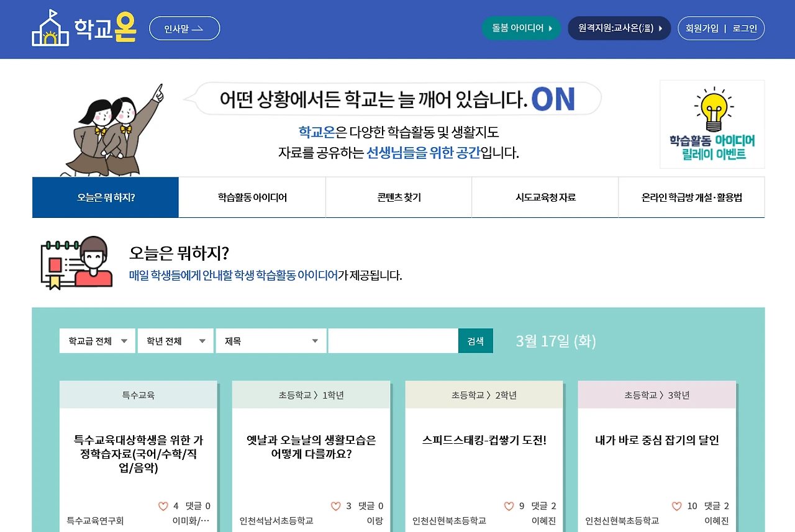Click the 검색 search button
This screenshot has height=532, width=795.
click(476, 341)
